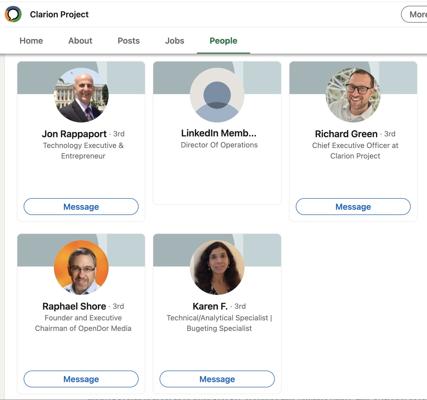Click the Clarion Project logo icon
The width and height of the screenshot is (427, 400).
click(x=13, y=14)
